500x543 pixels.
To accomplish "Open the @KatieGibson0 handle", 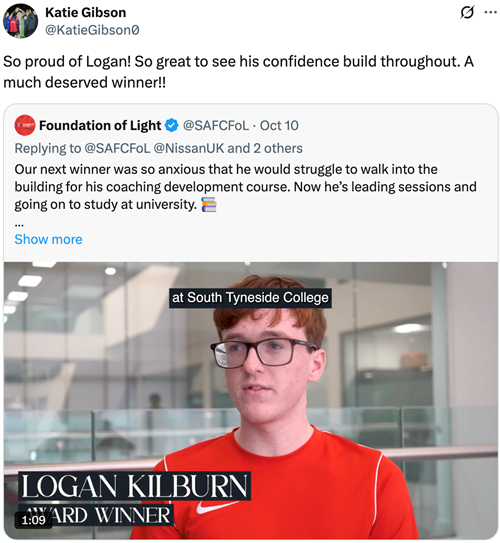I will coord(92,30).
